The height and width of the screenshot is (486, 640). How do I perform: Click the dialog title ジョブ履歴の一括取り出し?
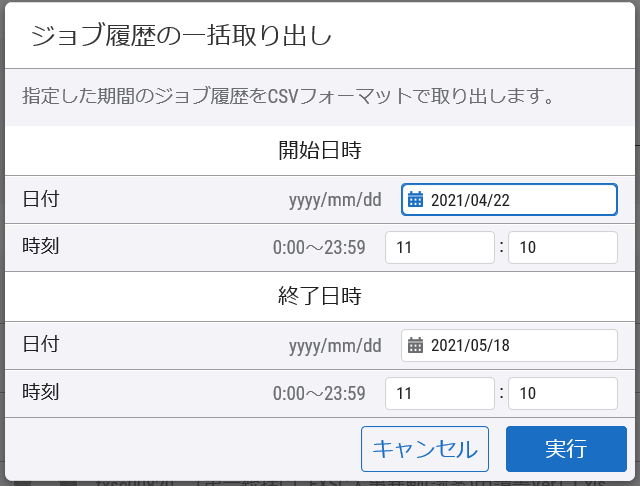click(181, 35)
